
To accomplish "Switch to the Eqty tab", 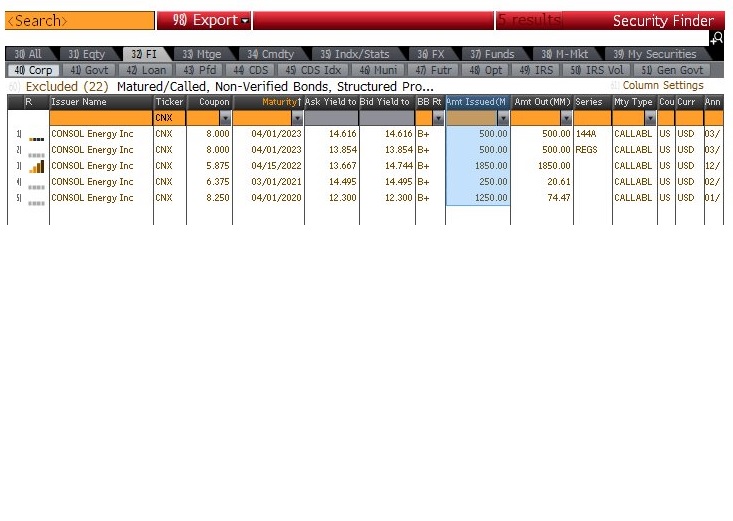I will pyautogui.click(x=87, y=54).
